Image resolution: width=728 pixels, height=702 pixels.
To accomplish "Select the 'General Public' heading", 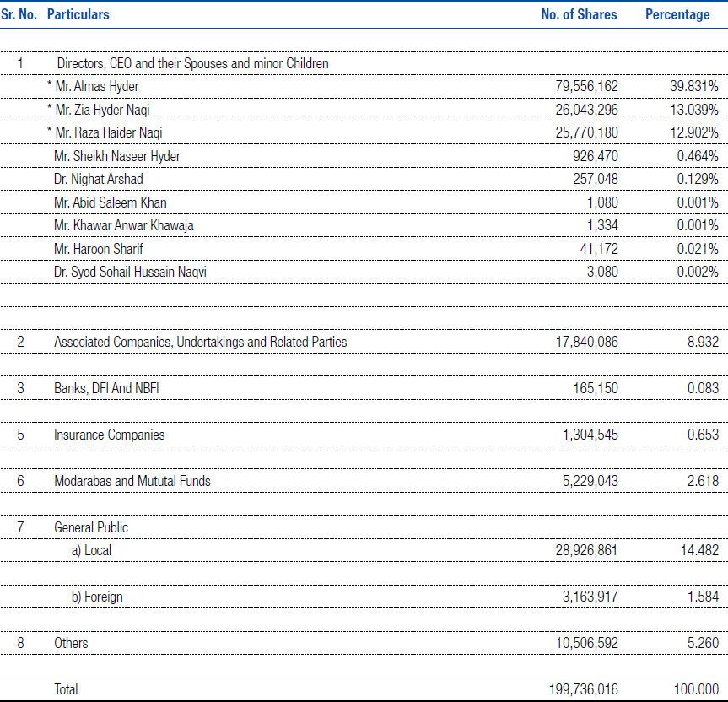I will coord(91,527).
